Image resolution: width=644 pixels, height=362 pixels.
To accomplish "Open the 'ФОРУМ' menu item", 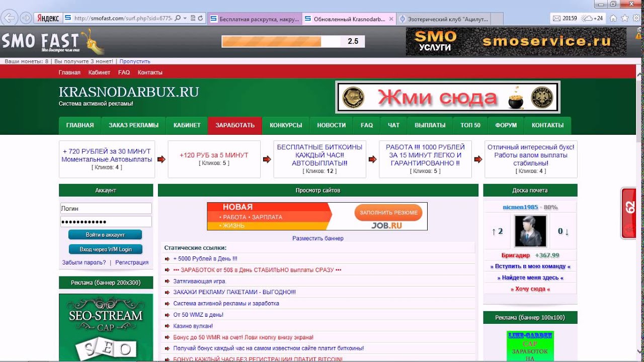I will (506, 126).
